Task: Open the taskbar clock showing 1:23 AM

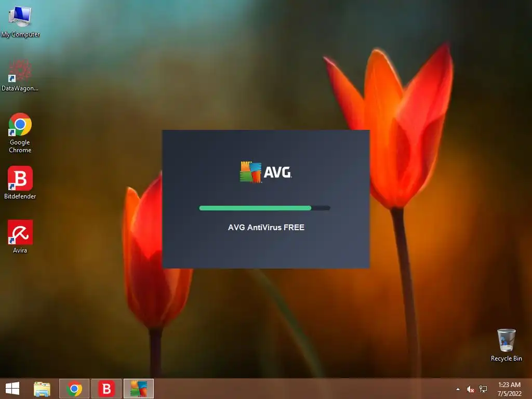Action: click(509, 389)
